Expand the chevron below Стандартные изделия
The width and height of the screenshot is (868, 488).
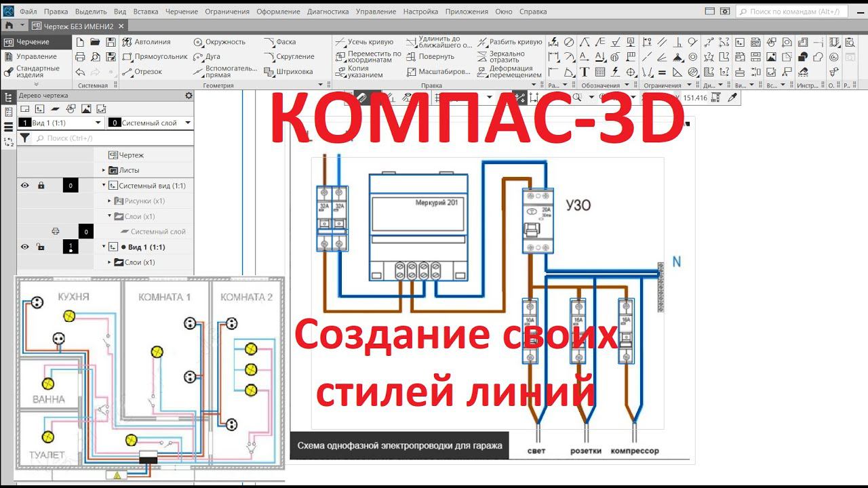click(36, 84)
